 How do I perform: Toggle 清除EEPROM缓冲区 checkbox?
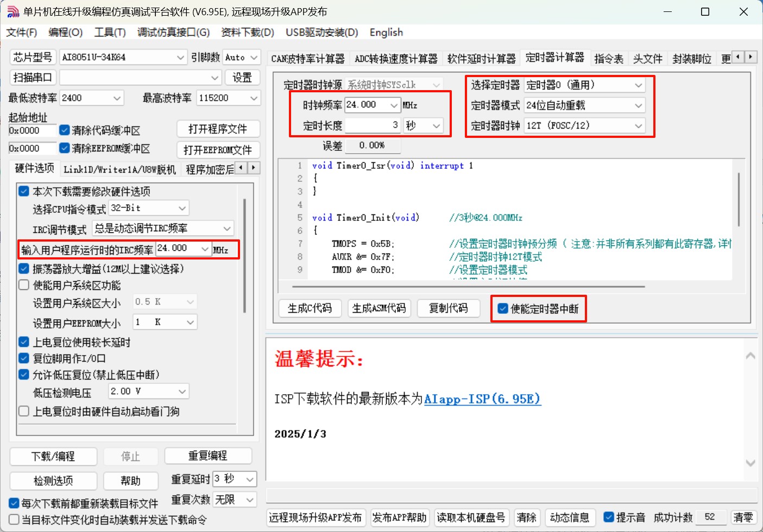click(x=65, y=148)
